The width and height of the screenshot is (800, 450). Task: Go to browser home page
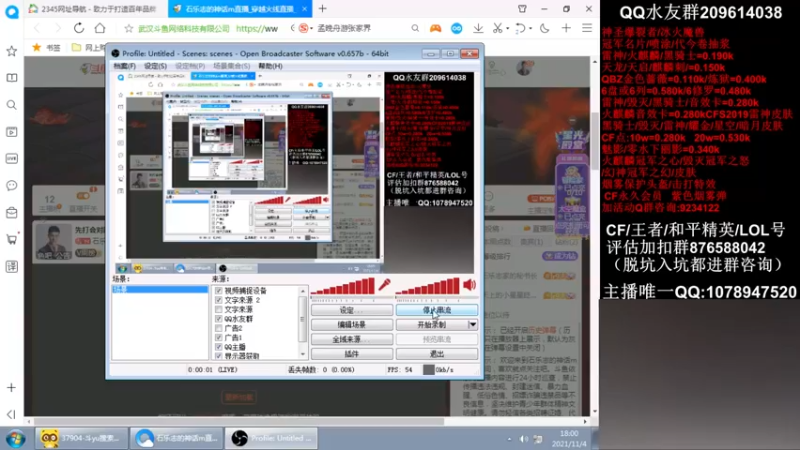click(100, 28)
